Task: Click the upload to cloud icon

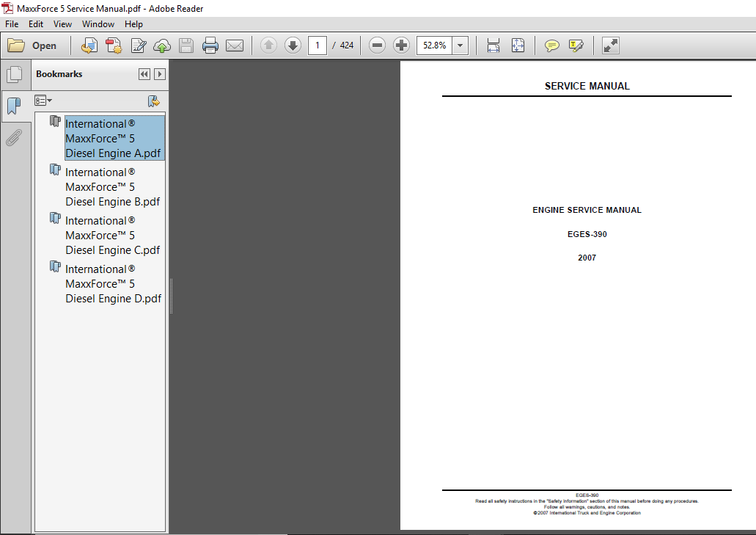Action: (162, 46)
